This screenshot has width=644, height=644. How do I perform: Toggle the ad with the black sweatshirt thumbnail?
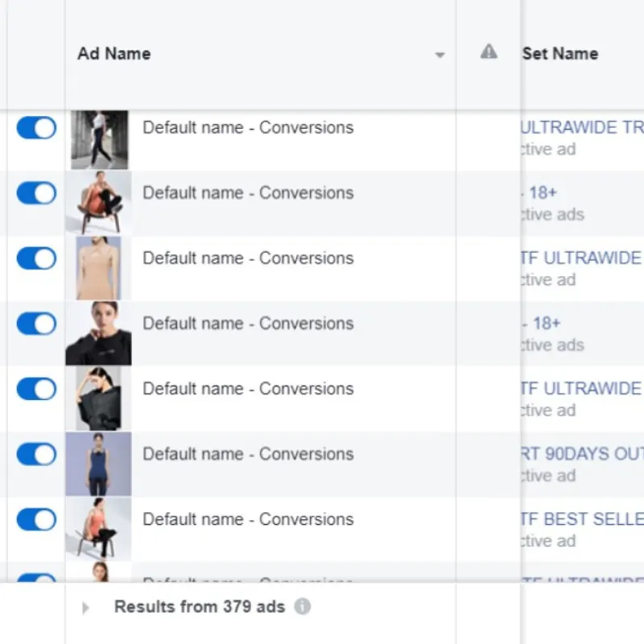36,324
